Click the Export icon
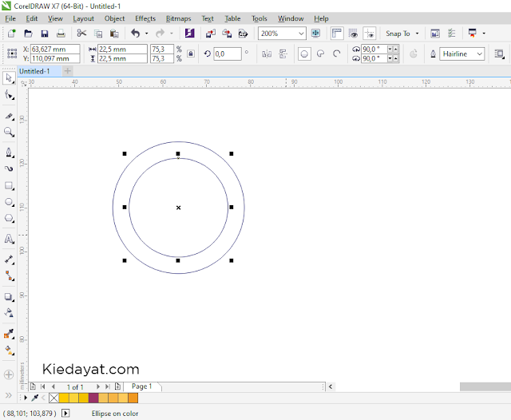 (x=227, y=34)
